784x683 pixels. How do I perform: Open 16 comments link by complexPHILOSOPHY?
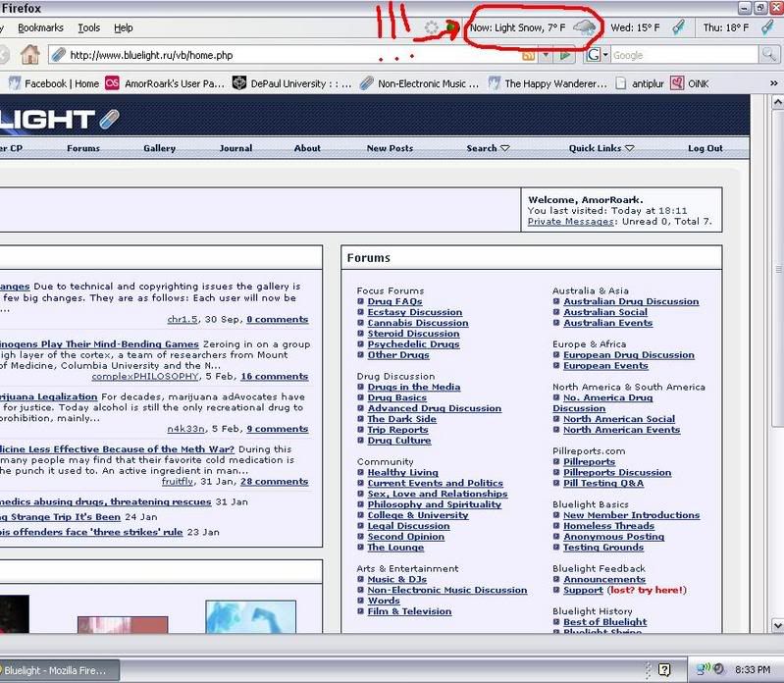275,376
